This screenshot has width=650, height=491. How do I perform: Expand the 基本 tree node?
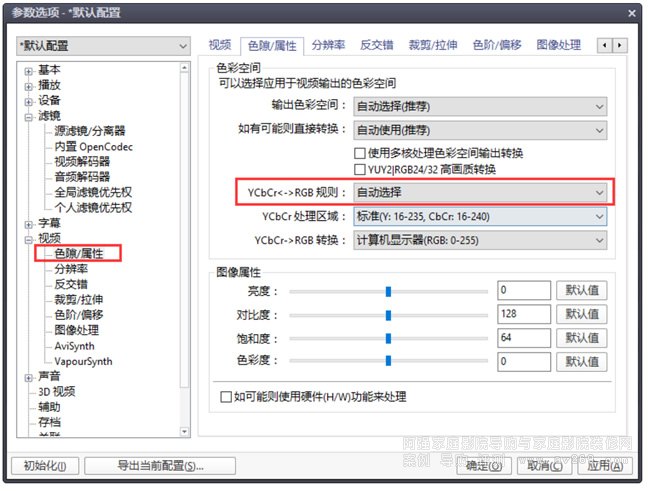click(x=29, y=70)
